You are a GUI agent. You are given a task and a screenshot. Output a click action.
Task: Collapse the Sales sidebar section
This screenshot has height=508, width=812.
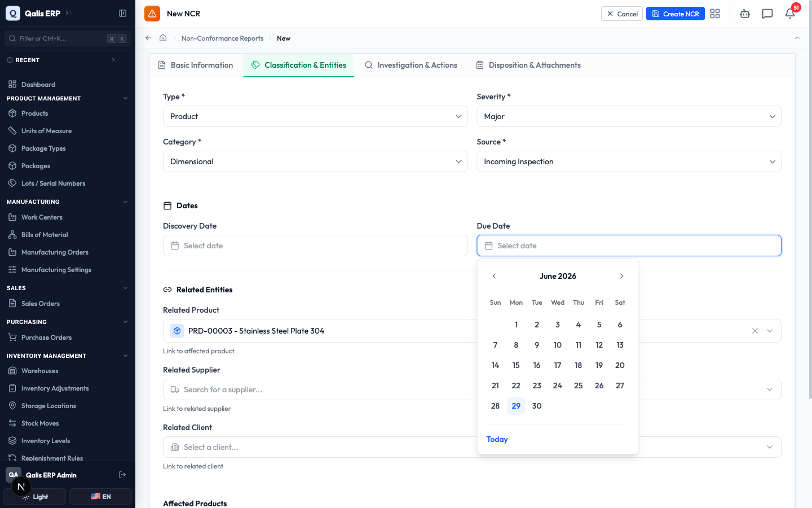tap(125, 288)
